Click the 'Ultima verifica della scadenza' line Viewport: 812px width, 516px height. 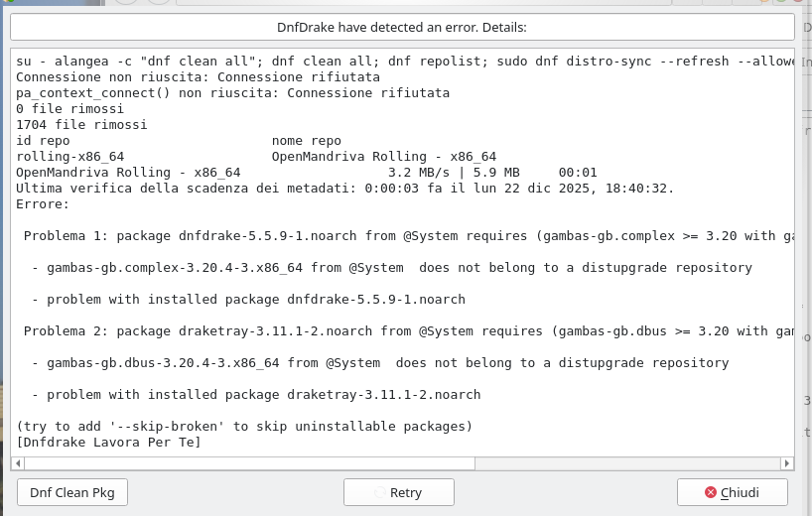coord(345,189)
